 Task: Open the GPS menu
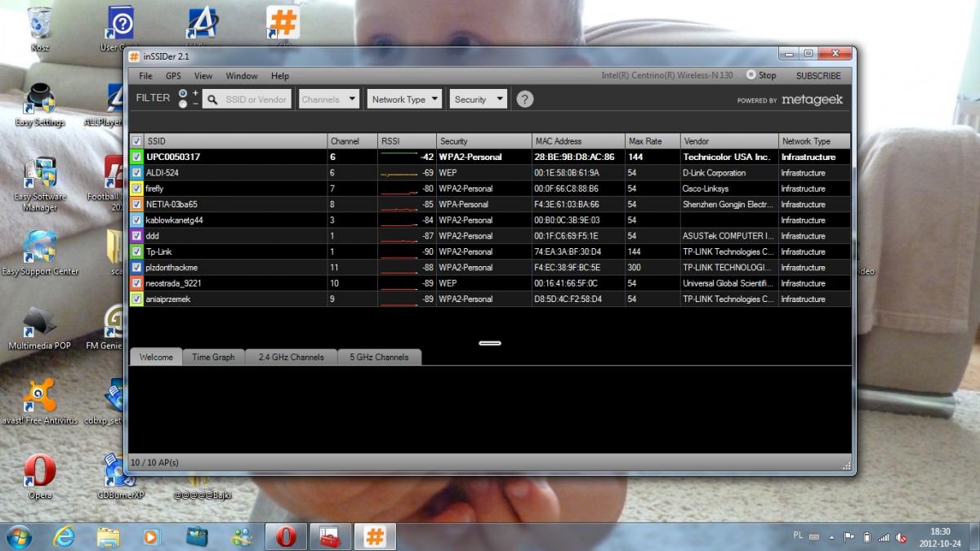pos(173,76)
